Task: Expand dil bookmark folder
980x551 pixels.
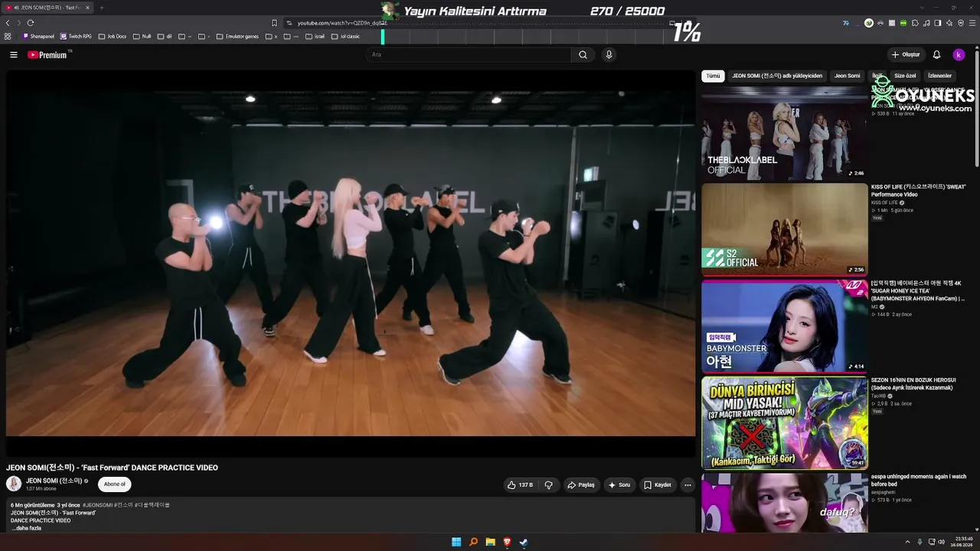Action: point(165,36)
